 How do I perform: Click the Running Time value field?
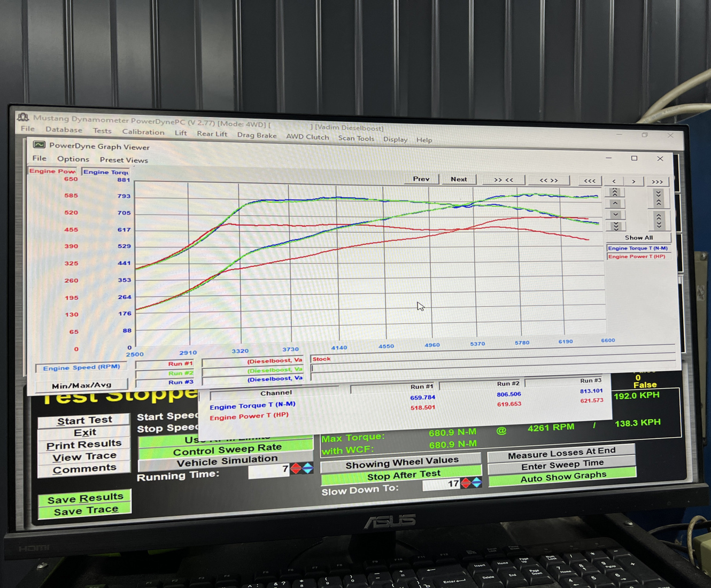point(269,470)
